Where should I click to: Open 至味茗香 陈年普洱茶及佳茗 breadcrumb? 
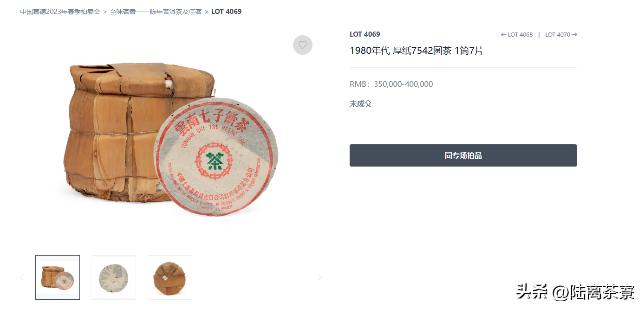coord(156,12)
